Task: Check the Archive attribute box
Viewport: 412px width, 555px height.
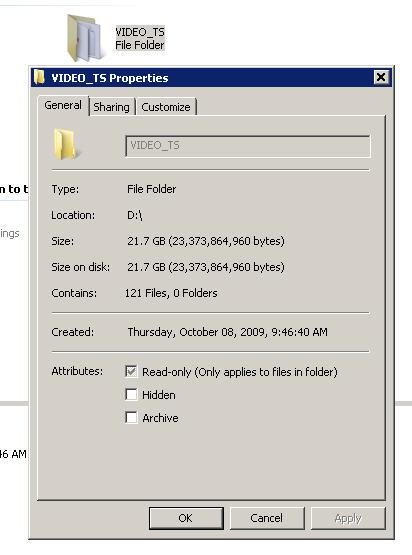Action: (x=131, y=418)
